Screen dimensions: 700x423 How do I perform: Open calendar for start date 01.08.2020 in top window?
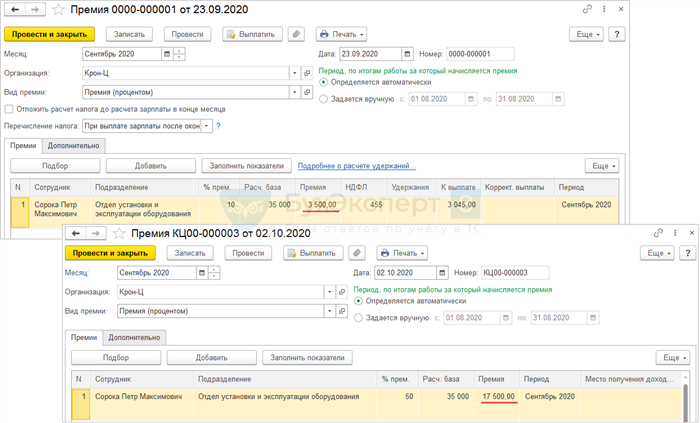point(471,99)
